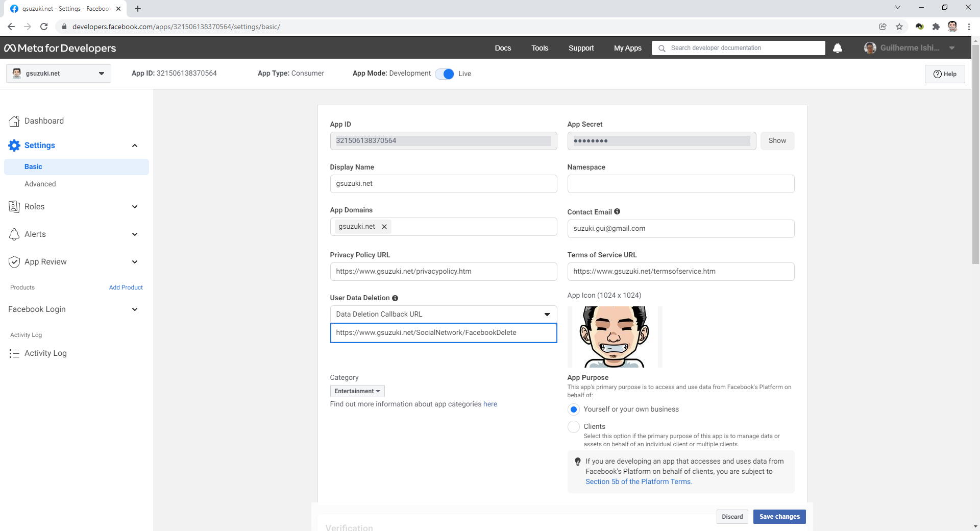This screenshot has height=531, width=980.
Task: Open the Data Deletion Callback URL dropdown
Action: (443, 315)
